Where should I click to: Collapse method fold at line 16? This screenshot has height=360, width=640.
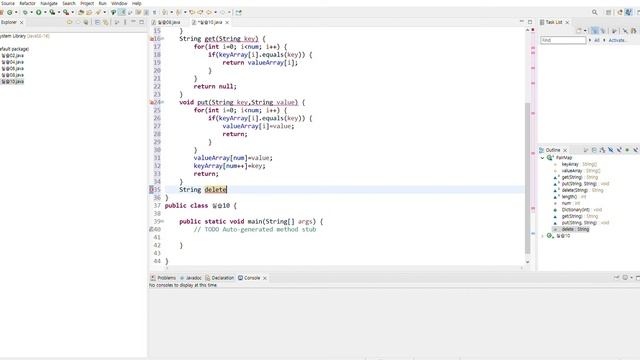pyautogui.click(x=162, y=39)
